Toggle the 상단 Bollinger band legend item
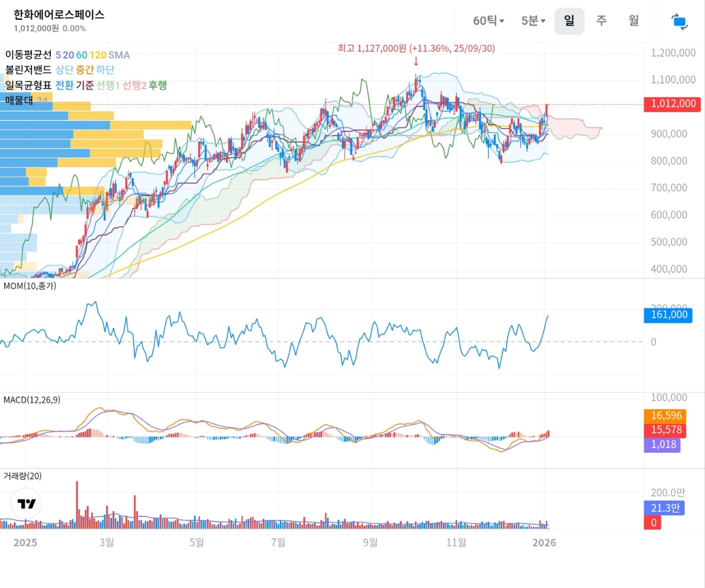Screen dimensions: 705x588 point(65,70)
